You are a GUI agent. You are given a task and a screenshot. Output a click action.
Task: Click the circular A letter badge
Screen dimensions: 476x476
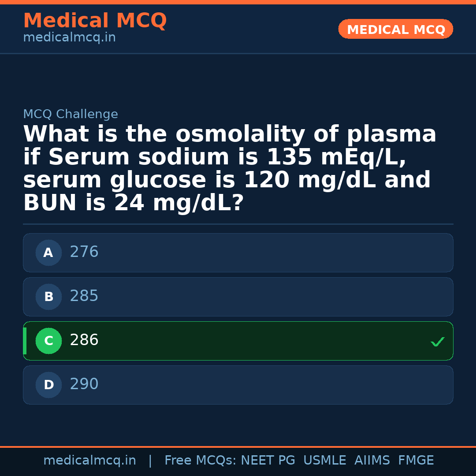[48, 253]
